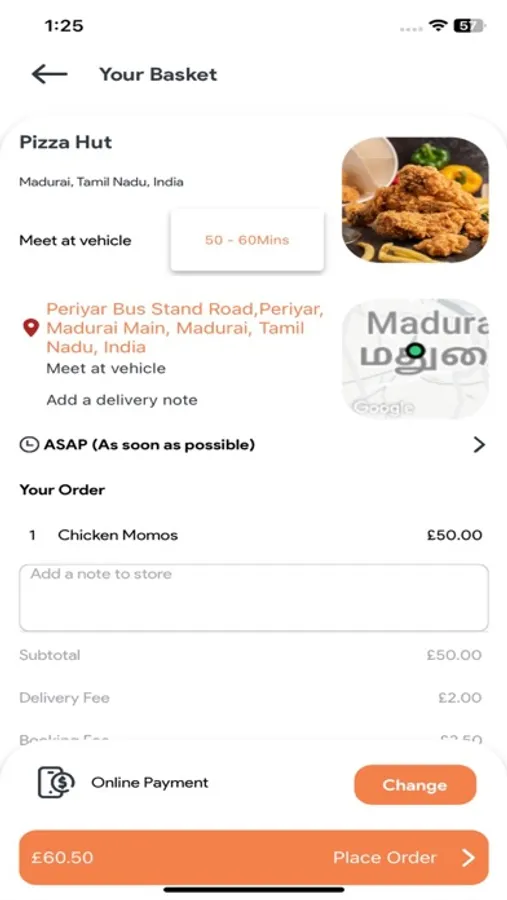Screen dimensions: 507x900
Task: Click the online payment phone icon
Action: tap(56, 782)
